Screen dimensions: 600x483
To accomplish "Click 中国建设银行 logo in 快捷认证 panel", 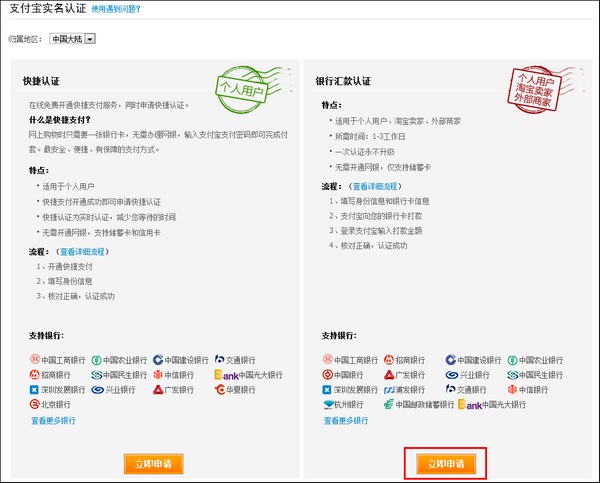I will pos(181,360).
